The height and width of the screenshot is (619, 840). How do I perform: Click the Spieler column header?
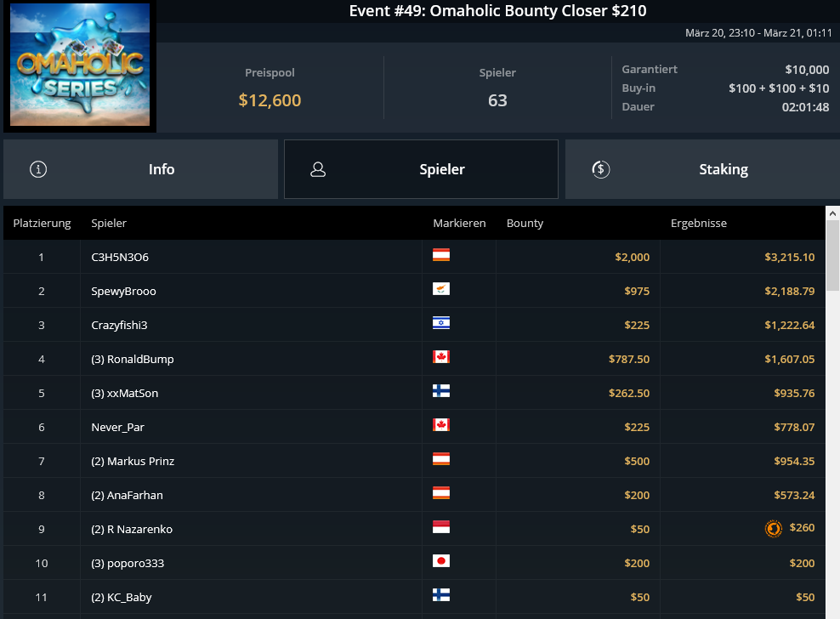click(109, 224)
